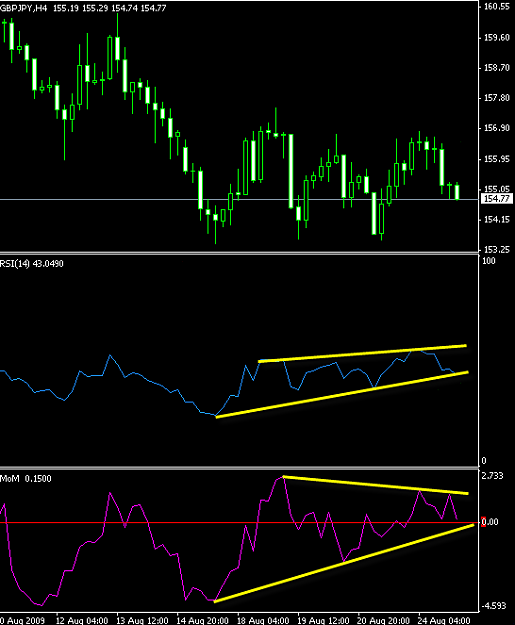Select the horizontal current price line on chart
The height and width of the screenshot is (625, 515).
point(239,199)
